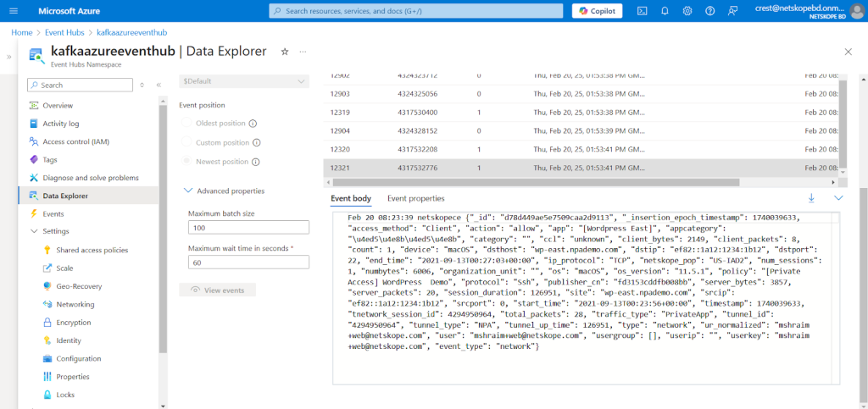Open Activity log menu item
The width and height of the screenshot is (868, 409).
(x=61, y=124)
